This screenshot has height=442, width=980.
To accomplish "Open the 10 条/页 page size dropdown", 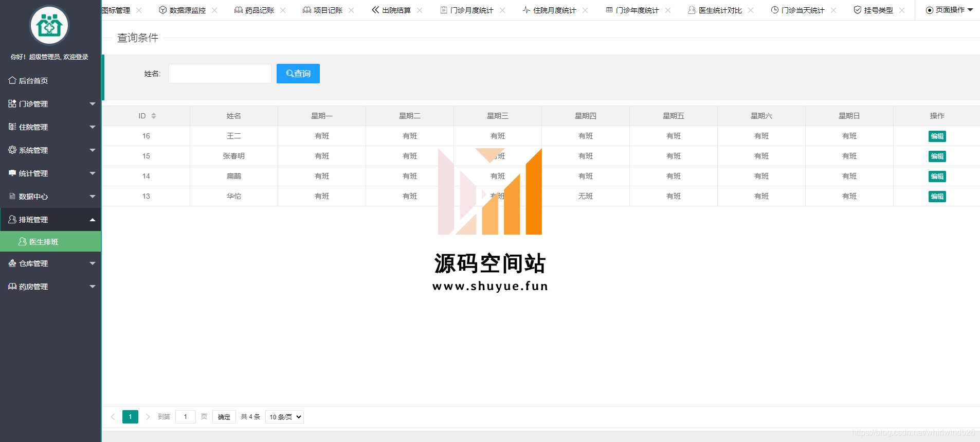I will [x=284, y=417].
